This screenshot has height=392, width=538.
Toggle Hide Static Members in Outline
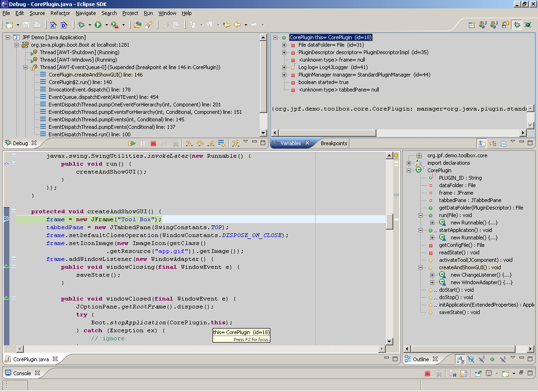pos(482,359)
